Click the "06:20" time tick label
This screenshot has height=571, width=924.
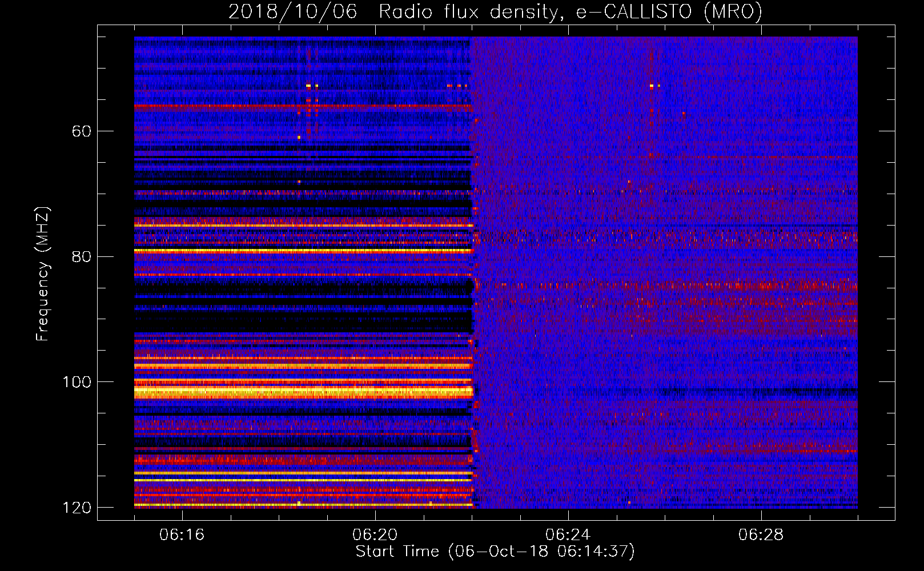point(375,535)
